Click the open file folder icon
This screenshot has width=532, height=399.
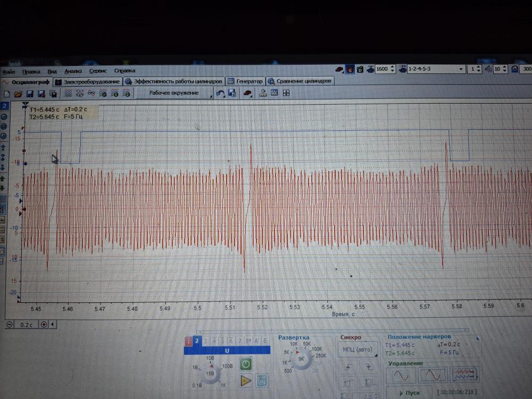click(18, 94)
